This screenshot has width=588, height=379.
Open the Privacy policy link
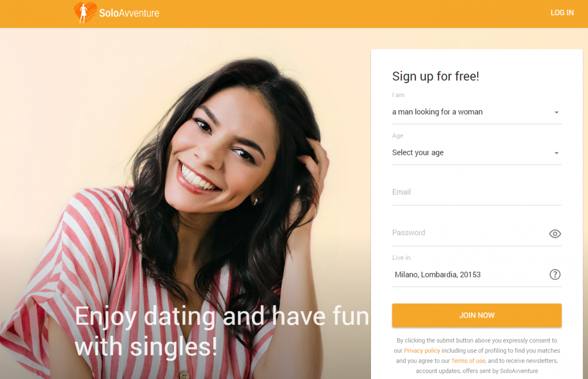[422, 351]
